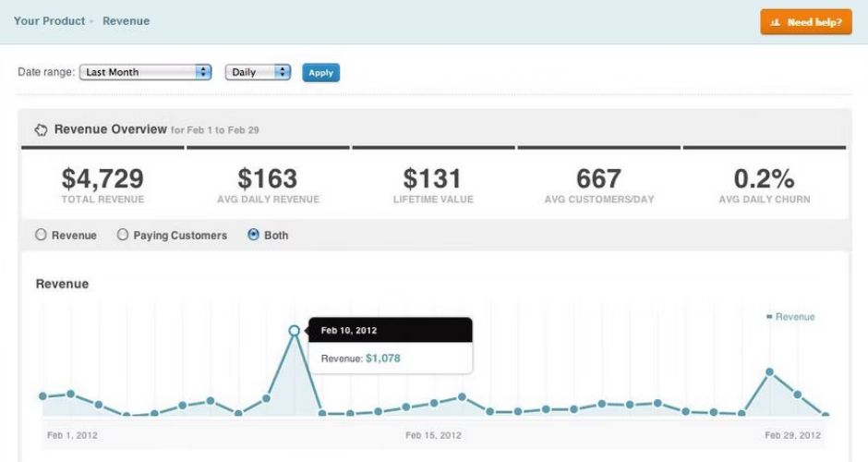This screenshot has height=462, width=868.
Task: Click the $1,078 revenue value in the tooltip
Action: [383, 359]
